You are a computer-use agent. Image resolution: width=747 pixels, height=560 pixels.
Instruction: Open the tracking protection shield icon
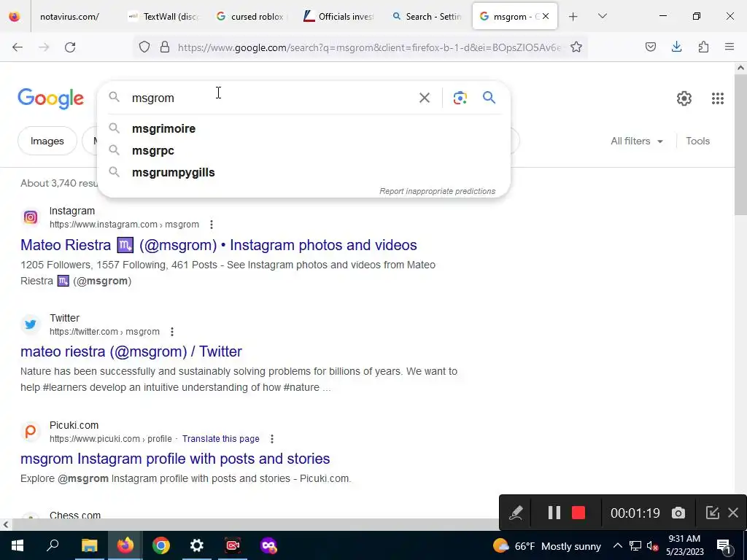coord(144,47)
